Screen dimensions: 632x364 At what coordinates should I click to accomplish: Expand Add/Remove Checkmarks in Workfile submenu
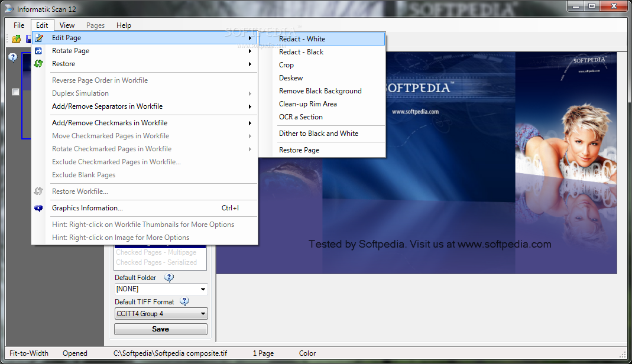(250, 123)
